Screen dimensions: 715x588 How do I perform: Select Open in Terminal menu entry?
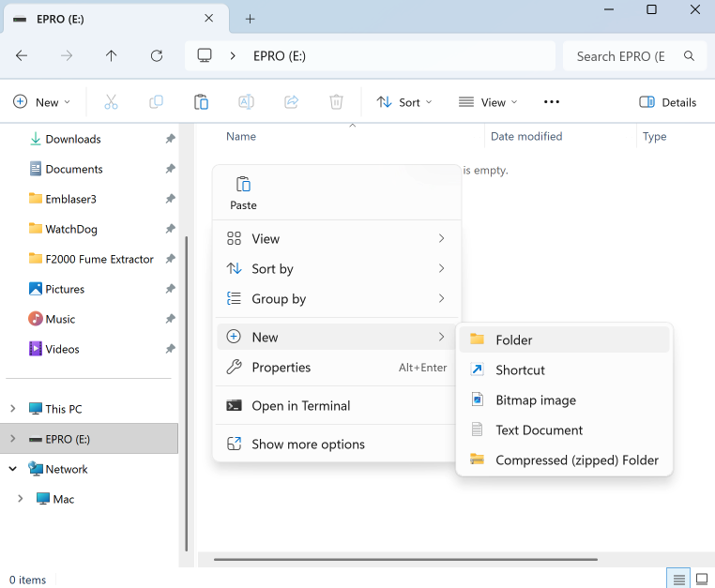300,406
